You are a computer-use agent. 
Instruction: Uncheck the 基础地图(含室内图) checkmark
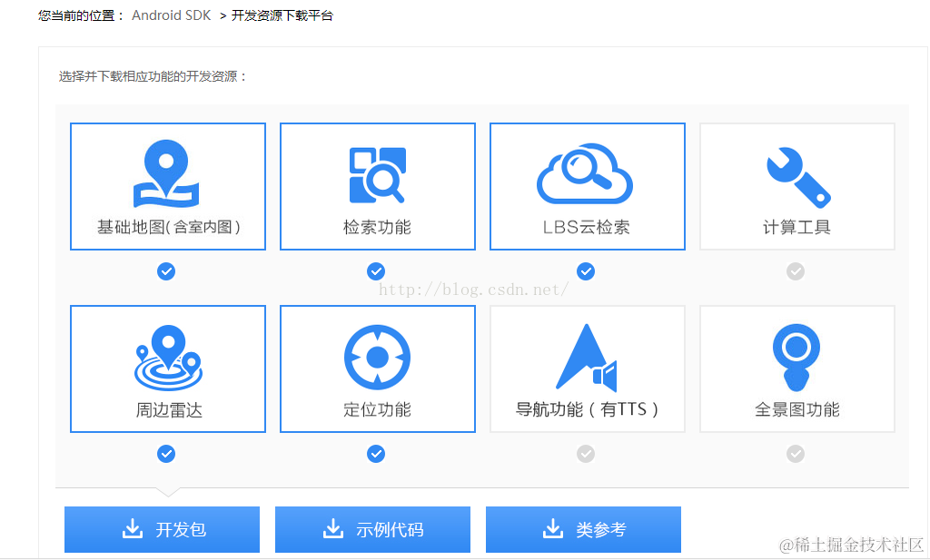point(166,271)
